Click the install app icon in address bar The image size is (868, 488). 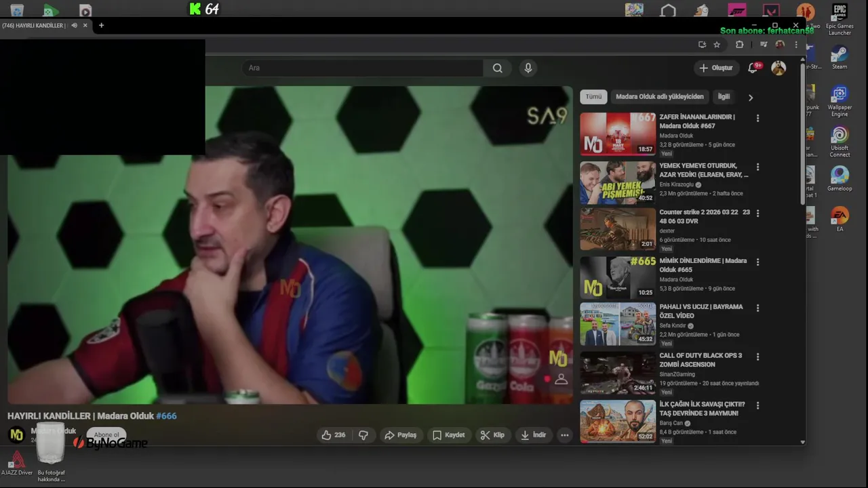(702, 45)
